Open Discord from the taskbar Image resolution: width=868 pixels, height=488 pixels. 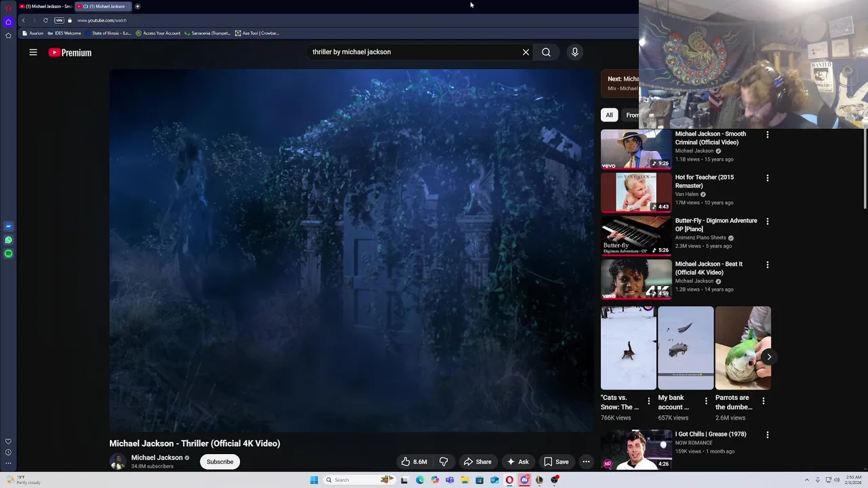pos(524,480)
